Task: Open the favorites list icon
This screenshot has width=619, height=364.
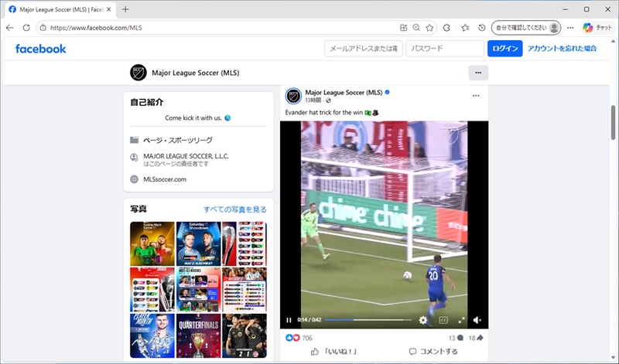Action: pyautogui.click(x=466, y=28)
